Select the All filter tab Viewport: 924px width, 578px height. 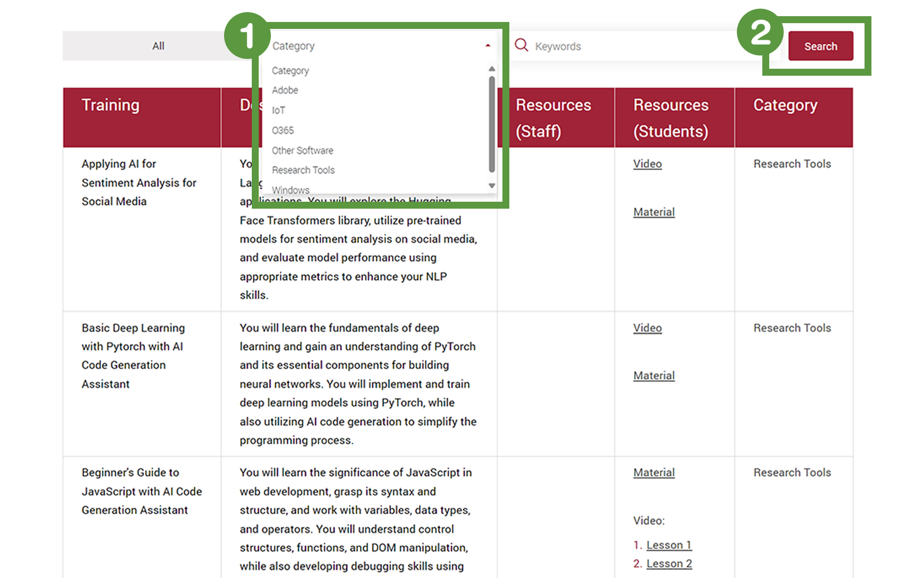click(158, 46)
